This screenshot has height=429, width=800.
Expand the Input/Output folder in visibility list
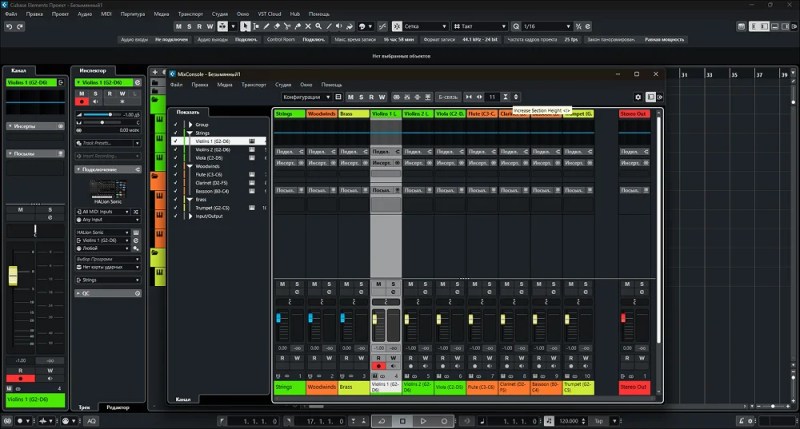coord(190,216)
